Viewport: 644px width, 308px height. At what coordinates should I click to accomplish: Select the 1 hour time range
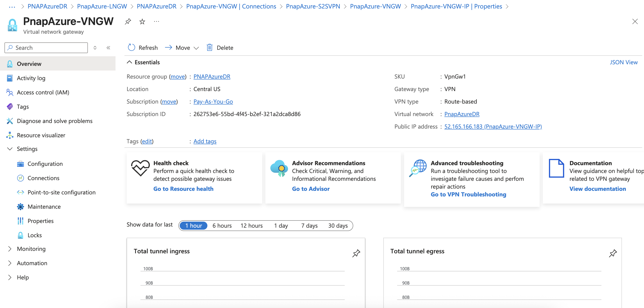coord(194,226)
